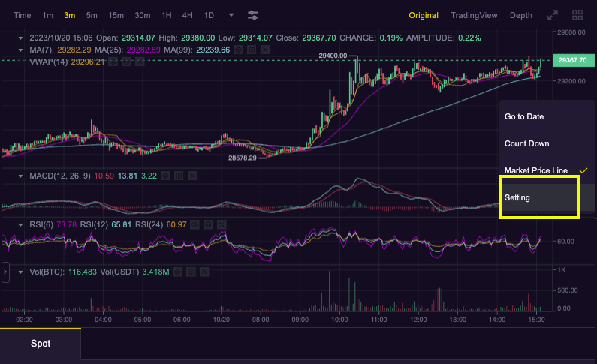Remove the RSI indicator with X icon
Image resolution: width=597 pixels, height=364 pixels.
tap(225, 224)
